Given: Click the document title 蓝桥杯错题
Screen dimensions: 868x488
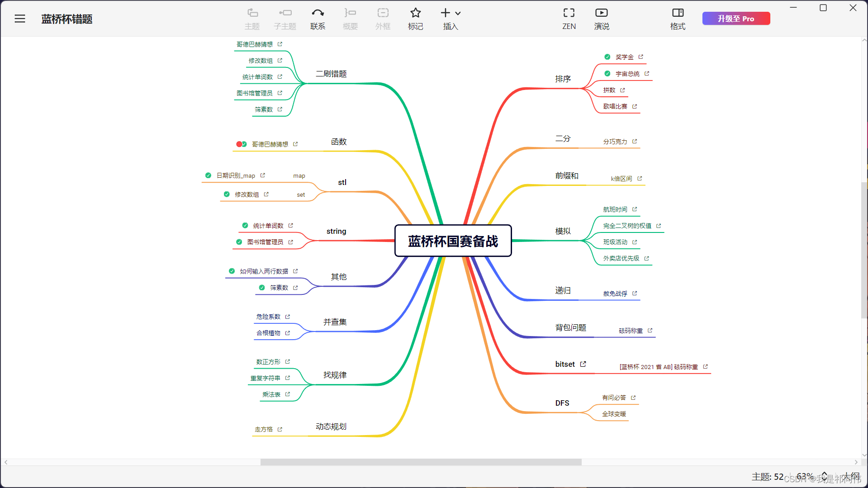Looking at the screenshot, I should pyautogui.click(x=67, y=19).
